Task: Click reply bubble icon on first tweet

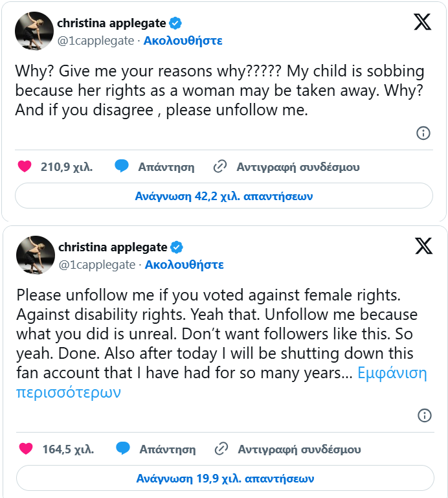Action: coord(122,166)
